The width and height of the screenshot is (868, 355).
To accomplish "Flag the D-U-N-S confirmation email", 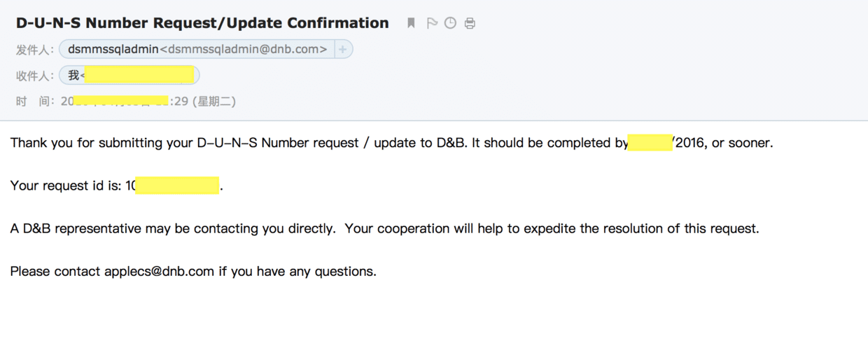I will click(x=432, y=23).
